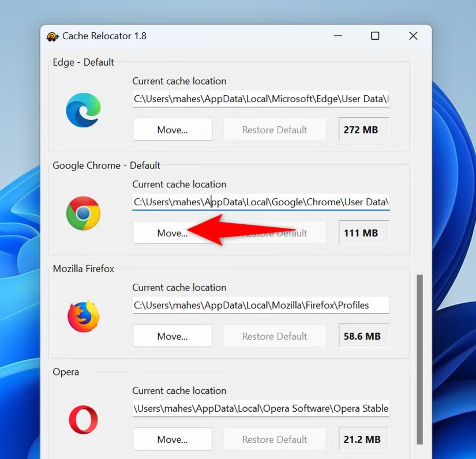Click the Edge cache location path field
The image size is (476, 459).
261,99
